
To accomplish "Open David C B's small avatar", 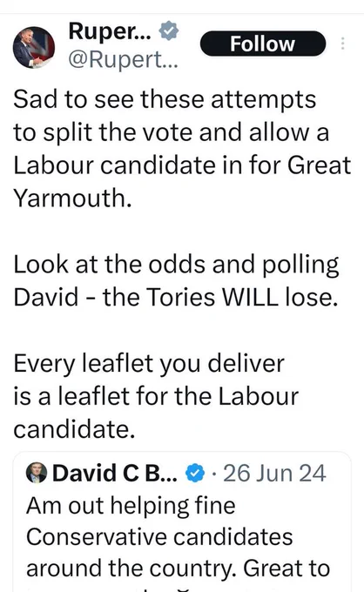I will point(37,473).
